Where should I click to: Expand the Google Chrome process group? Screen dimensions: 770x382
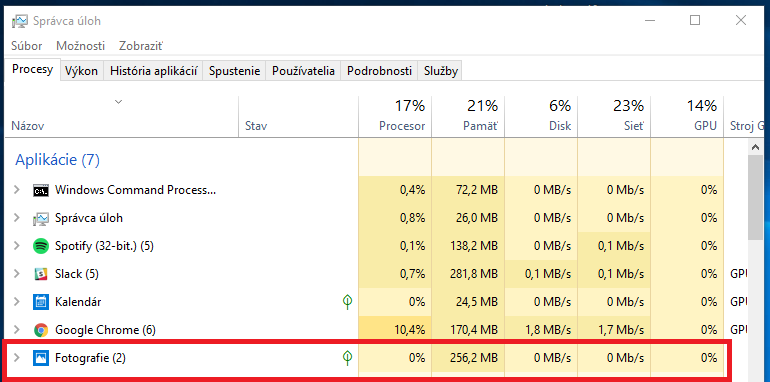click(x=17, y=330)
